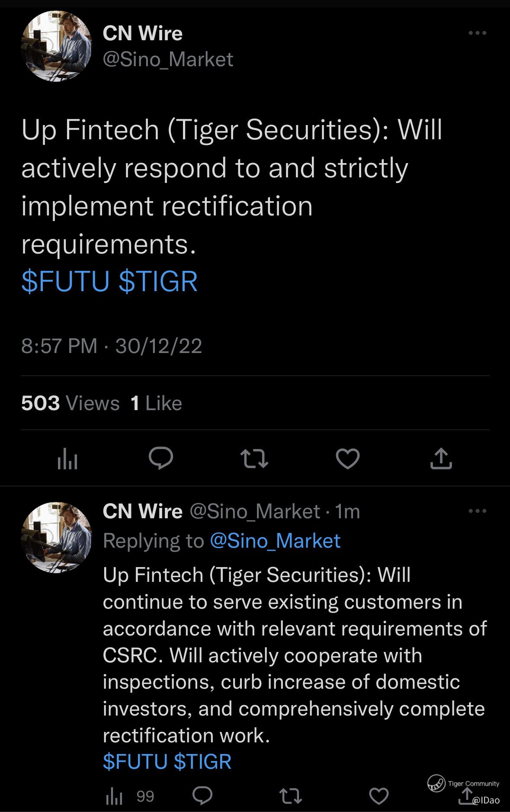This screenshot has height=812, width=510.
Task: View the "1 Like" list
Action: [156, 403]
